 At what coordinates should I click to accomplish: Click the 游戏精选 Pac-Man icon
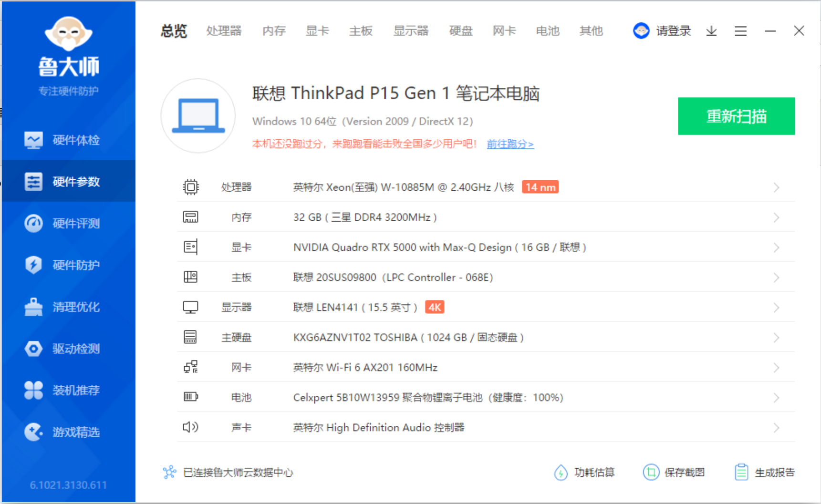tap(33, 432)
